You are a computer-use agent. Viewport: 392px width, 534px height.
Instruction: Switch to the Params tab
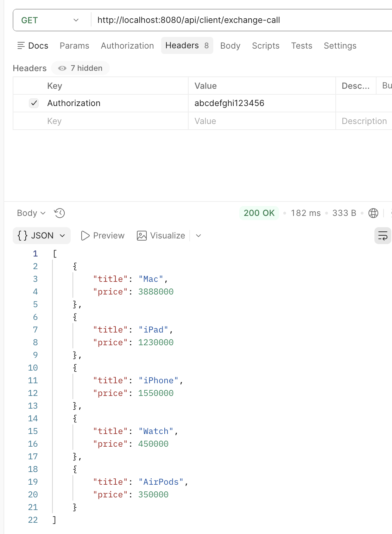pos(74,46)
